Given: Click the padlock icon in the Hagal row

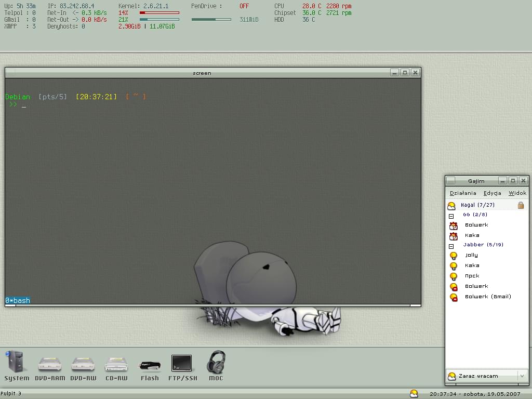Looking at the screenshot, I should (521, 205).
